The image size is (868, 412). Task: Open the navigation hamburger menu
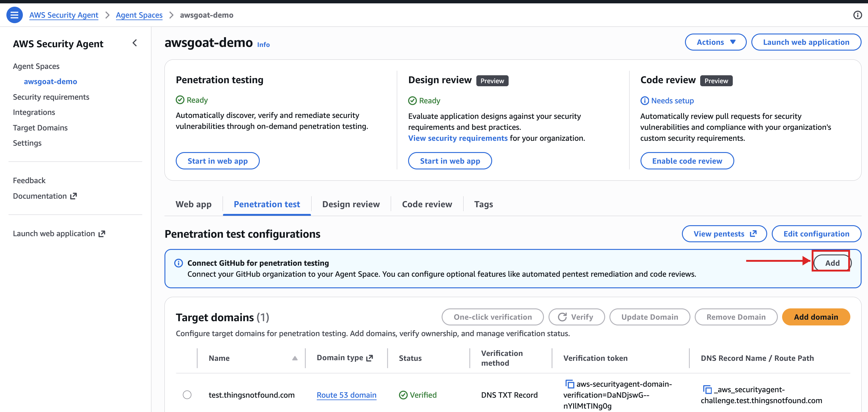click(x=14, y=15)
